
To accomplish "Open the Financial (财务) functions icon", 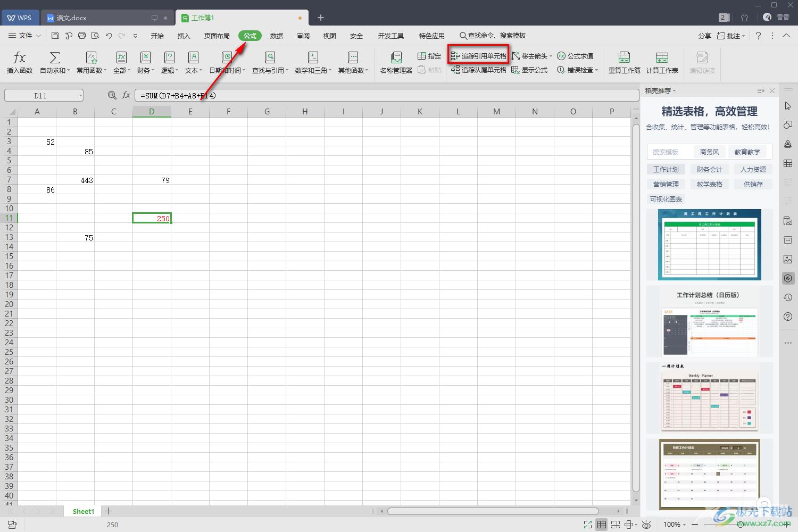I will tap(145, 57).
